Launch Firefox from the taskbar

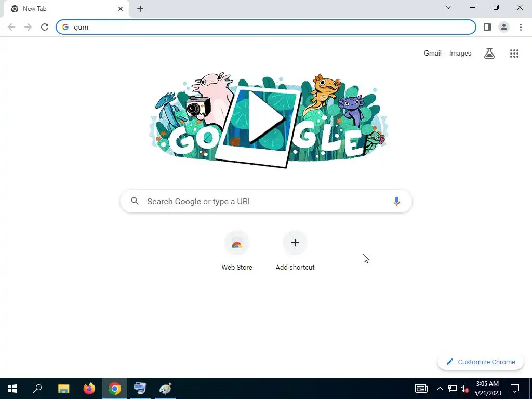pyautogui.click(x=89, y=389)
